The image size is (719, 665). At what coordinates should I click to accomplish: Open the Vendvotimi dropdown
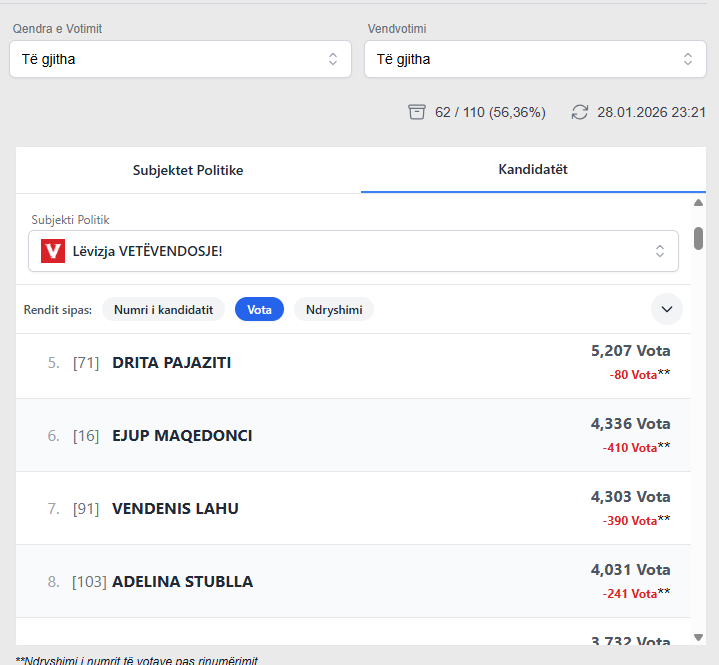[535, 59]
